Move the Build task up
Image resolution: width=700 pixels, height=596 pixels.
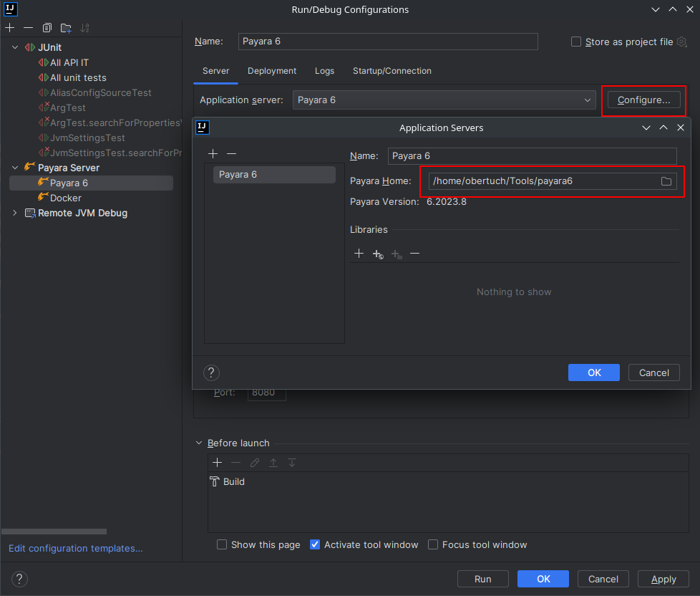coord(273,462)
